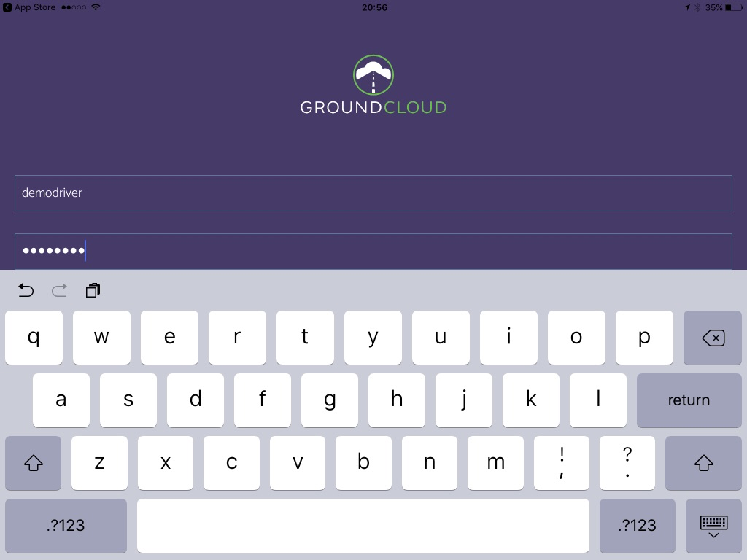Tap the t key
This screenshot has height=560, width=747.
click(x=305, y=338)
